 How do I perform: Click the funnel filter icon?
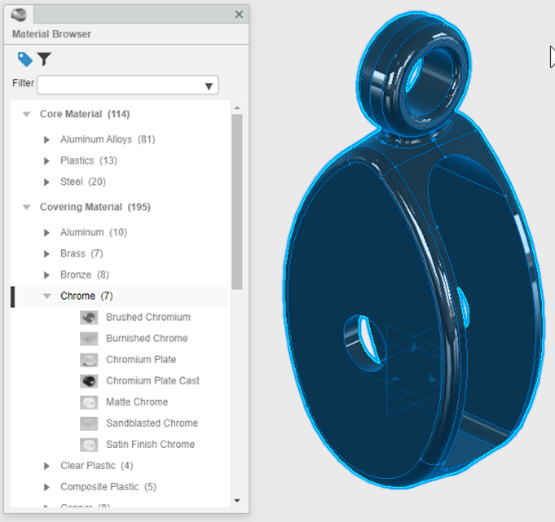44,59
